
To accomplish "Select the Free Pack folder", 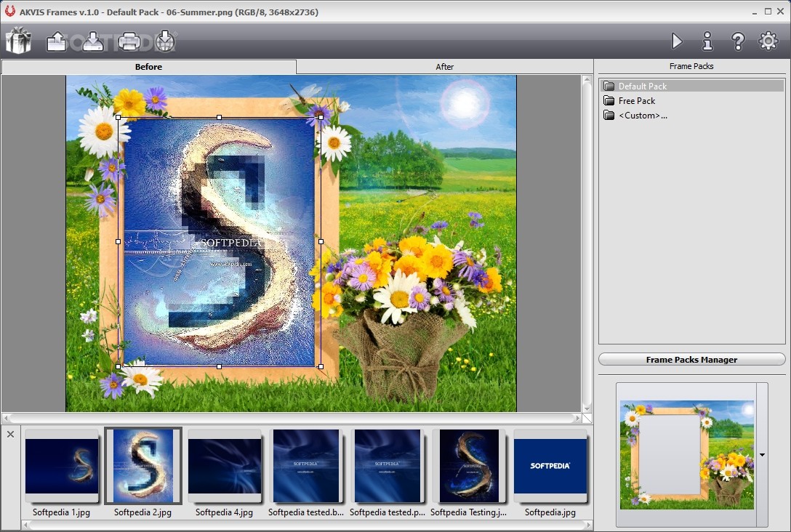I will click(691, 101).
